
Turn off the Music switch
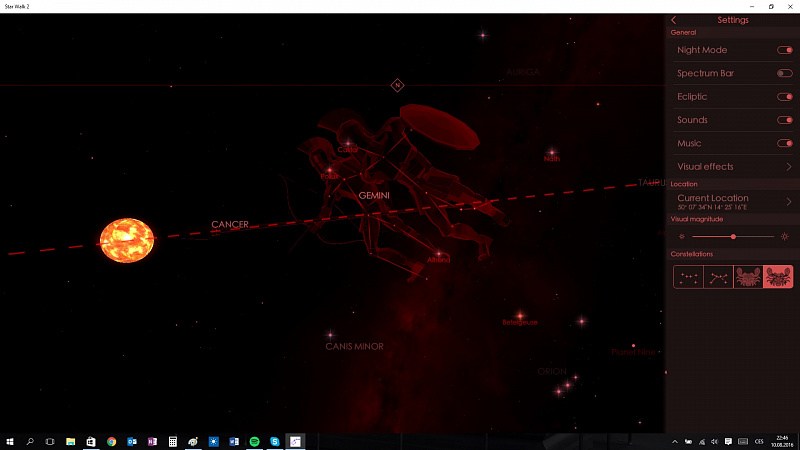coord(784,143)
